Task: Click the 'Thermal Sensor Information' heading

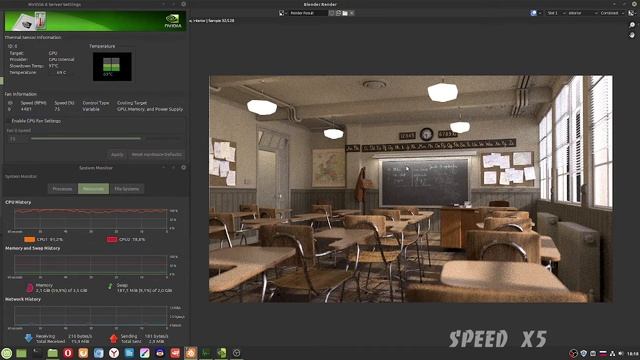Action: coord(33,37)
